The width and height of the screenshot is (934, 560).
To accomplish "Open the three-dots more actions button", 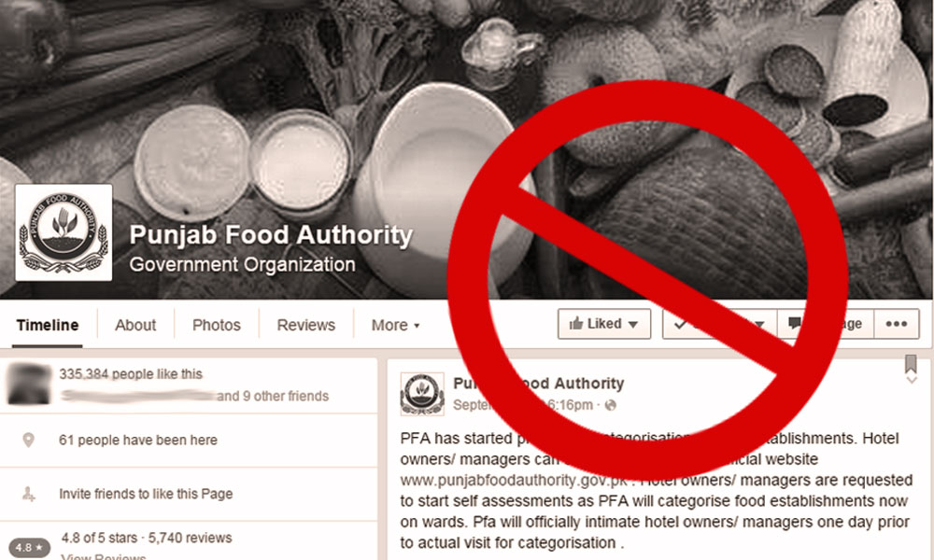I will point(897,324).
